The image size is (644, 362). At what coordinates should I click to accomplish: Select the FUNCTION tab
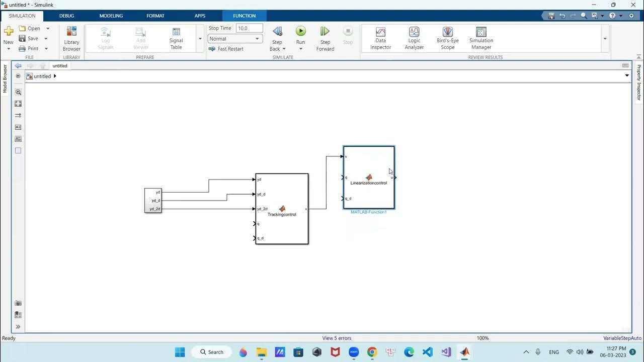[245, 16]
